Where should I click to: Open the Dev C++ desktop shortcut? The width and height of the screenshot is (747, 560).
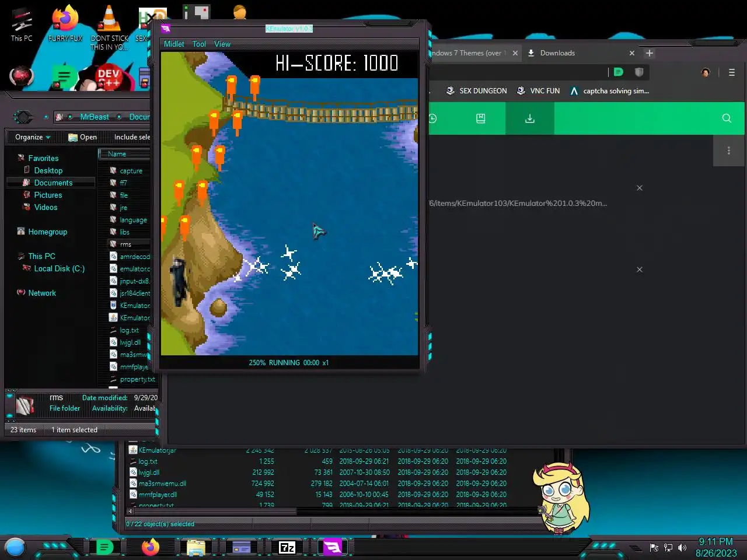coord(109,78)
